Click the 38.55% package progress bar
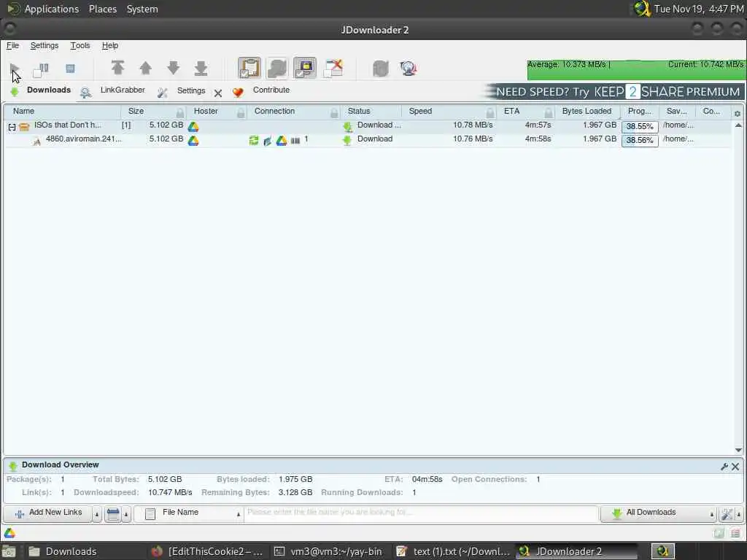747x560 pixels. [640, 127]
